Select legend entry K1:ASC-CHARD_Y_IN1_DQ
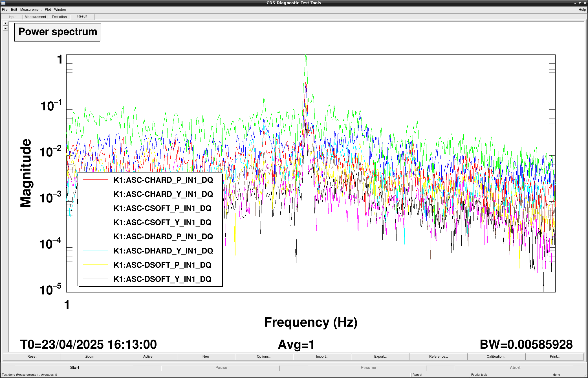Image resolution: width=588 pixels, height=378 pixels. 163,194
